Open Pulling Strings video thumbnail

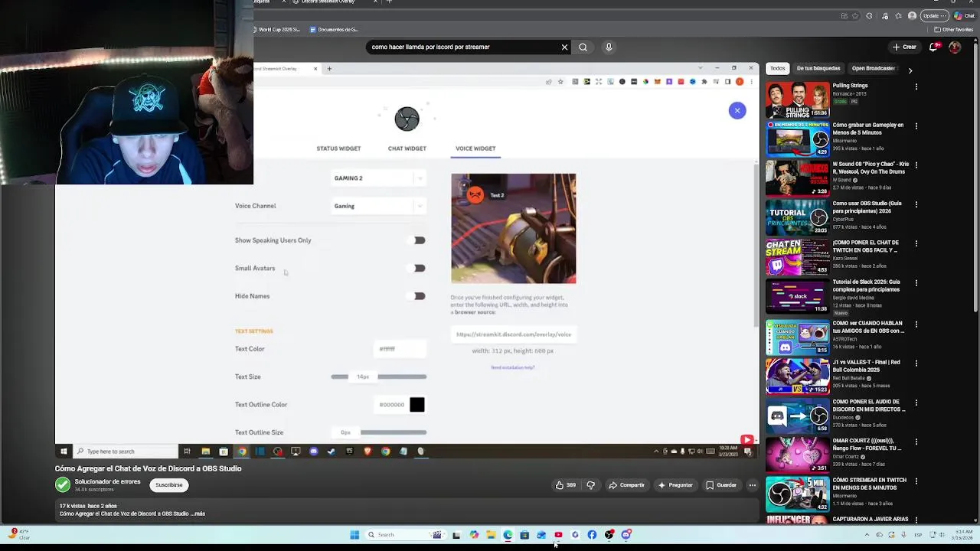(x=798, y=99)
